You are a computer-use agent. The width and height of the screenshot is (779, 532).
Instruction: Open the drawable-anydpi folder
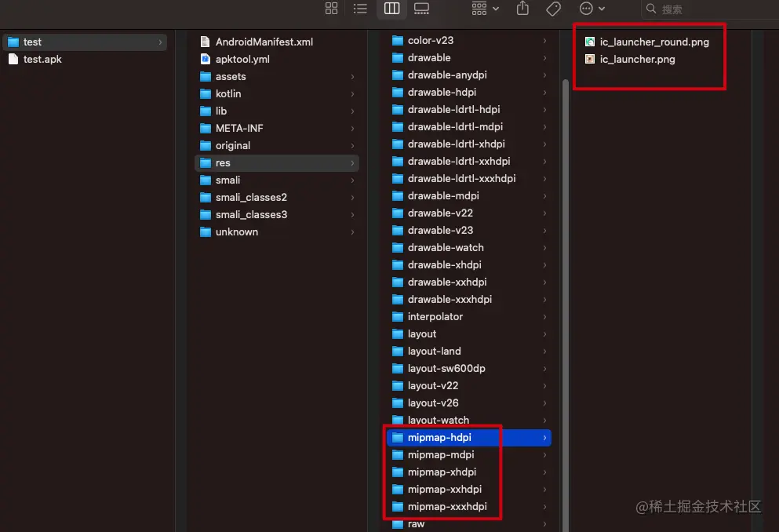tap(469, 75)
